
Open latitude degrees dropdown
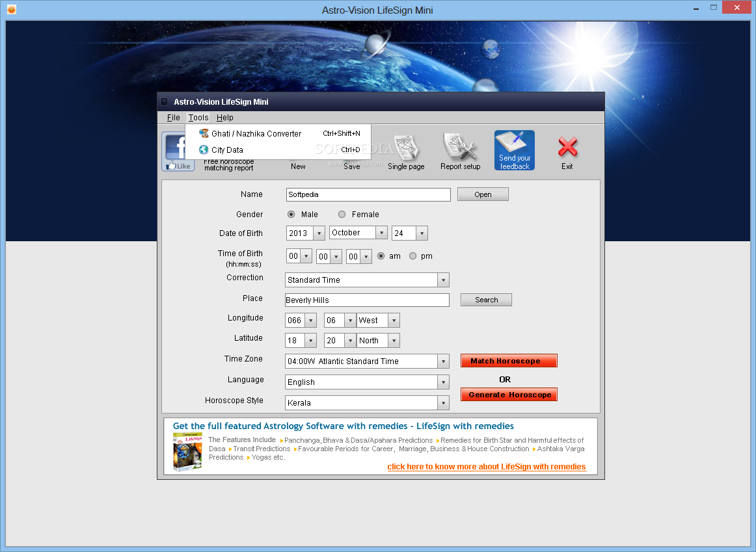pos(311,341)
